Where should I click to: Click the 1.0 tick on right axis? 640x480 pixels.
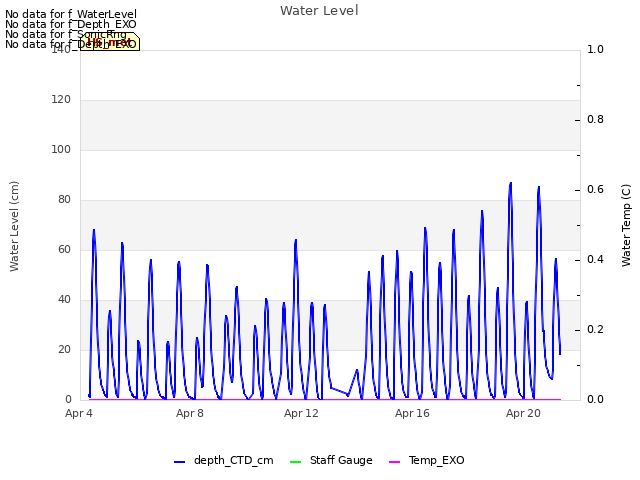(x=595, y=49)
